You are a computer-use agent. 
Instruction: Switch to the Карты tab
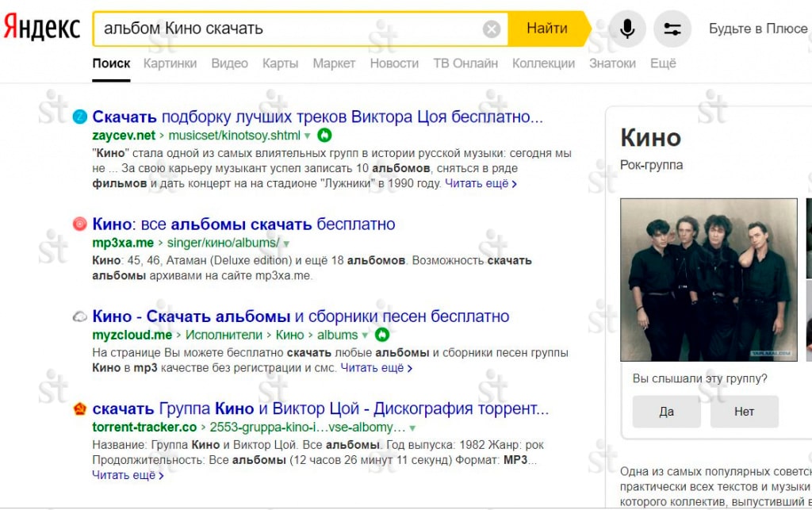[x=280, y=63]
